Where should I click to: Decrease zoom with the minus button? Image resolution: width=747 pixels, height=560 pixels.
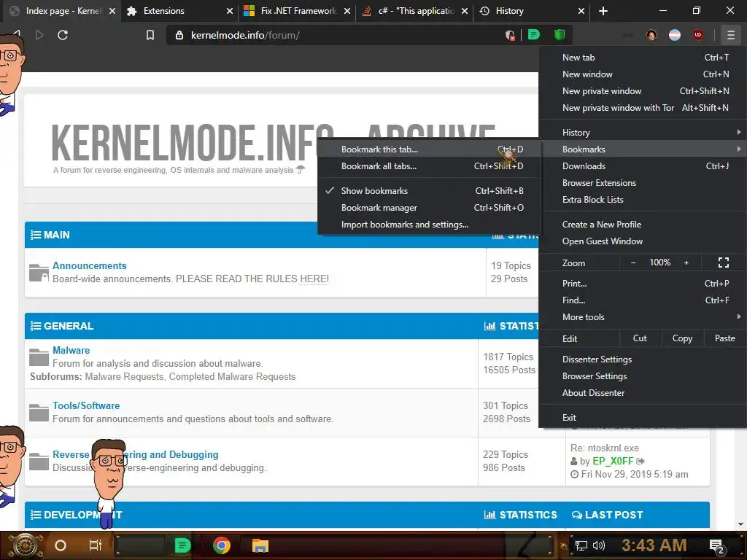[632, 262]
